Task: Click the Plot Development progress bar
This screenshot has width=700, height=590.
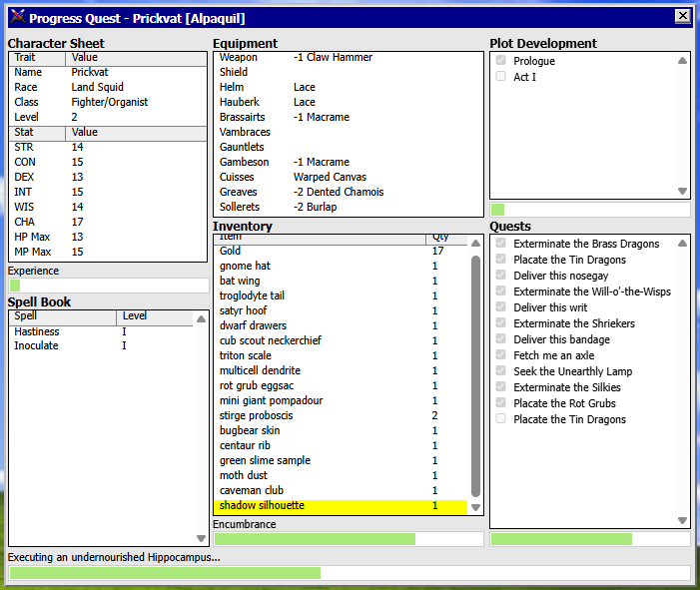Action: [590, 210]
